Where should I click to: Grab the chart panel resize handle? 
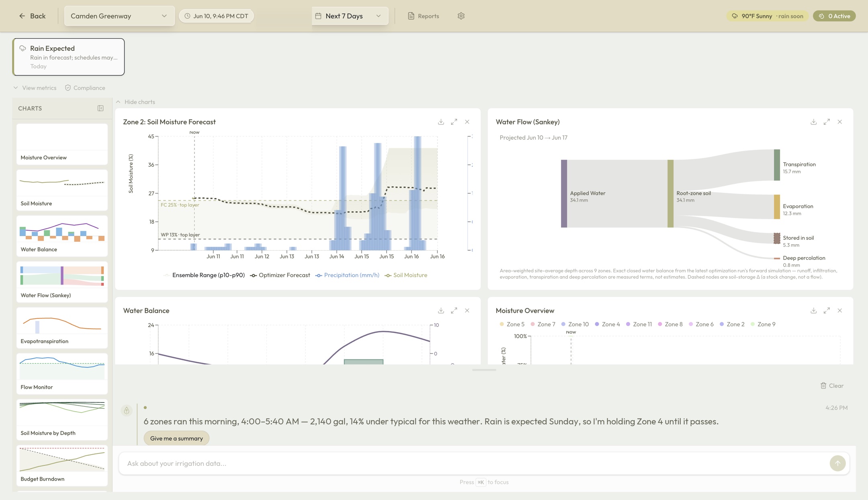tap(484, 370)
